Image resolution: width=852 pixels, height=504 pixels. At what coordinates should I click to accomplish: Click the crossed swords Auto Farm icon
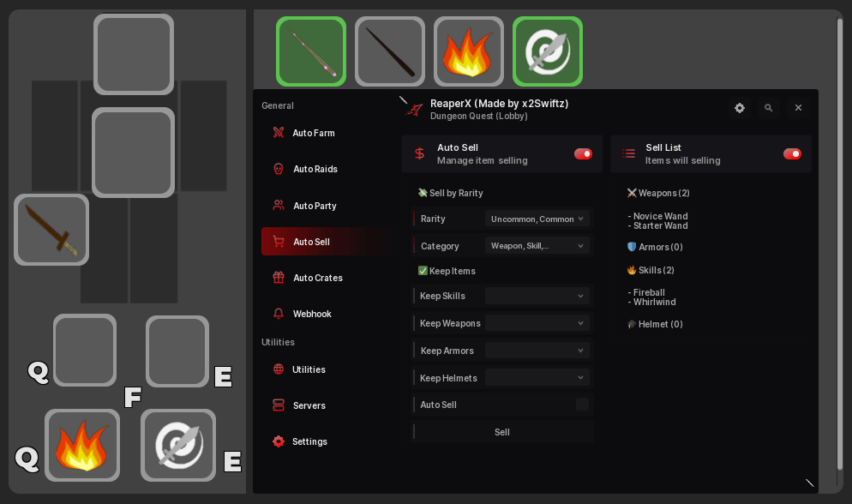279,133
